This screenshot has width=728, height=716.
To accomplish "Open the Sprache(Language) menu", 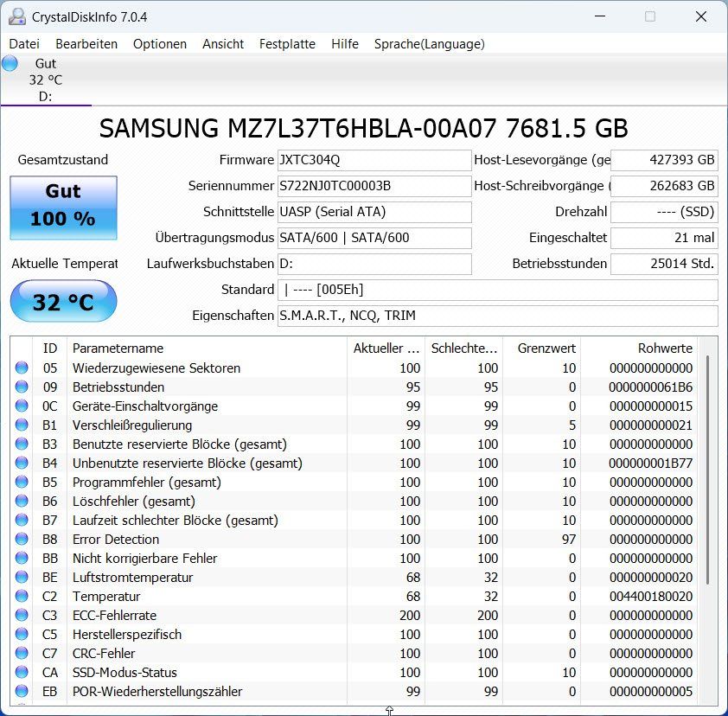I will (x=429, y=44).
